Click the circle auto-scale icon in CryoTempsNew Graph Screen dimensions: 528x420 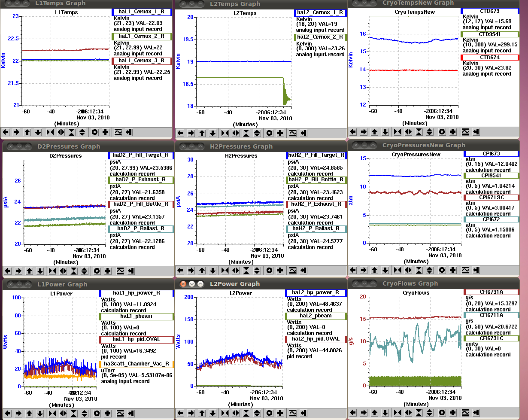[442, 132]
